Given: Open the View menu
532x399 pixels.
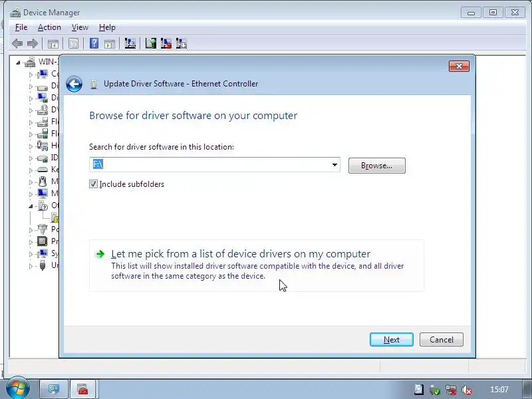Looking at the screenshot, I should 80,27.
